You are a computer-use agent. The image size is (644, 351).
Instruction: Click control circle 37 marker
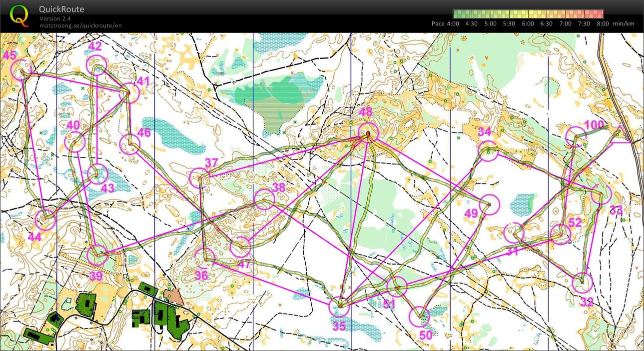(200, 178)
